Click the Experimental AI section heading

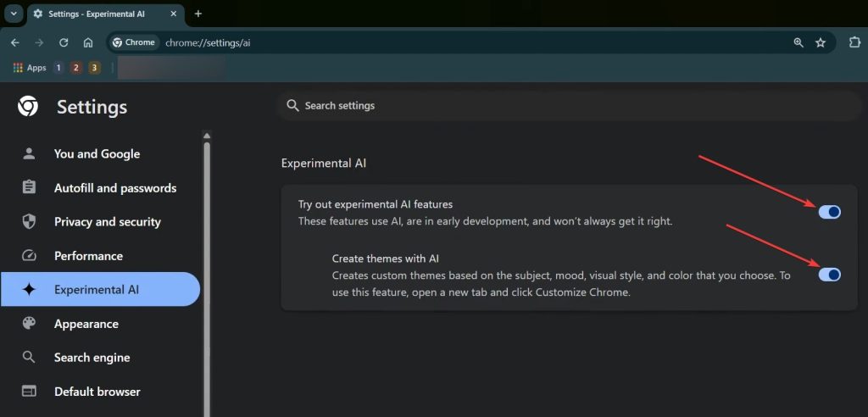[324, 164]
